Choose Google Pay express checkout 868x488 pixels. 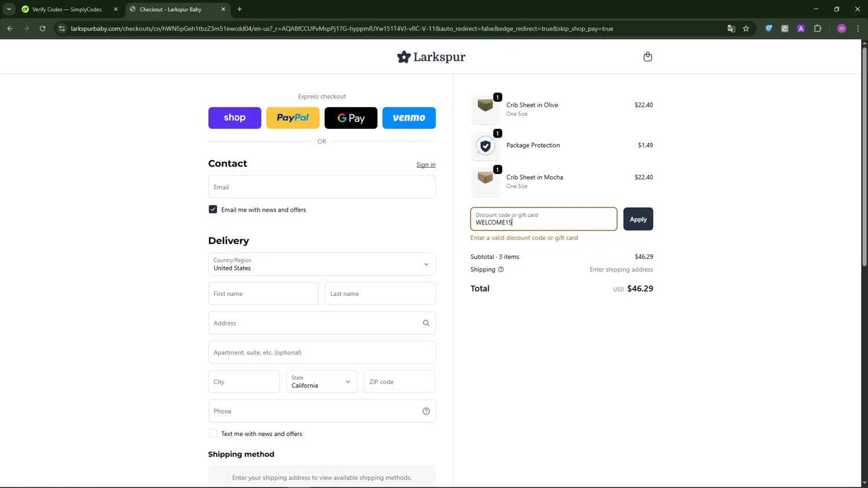351,118
